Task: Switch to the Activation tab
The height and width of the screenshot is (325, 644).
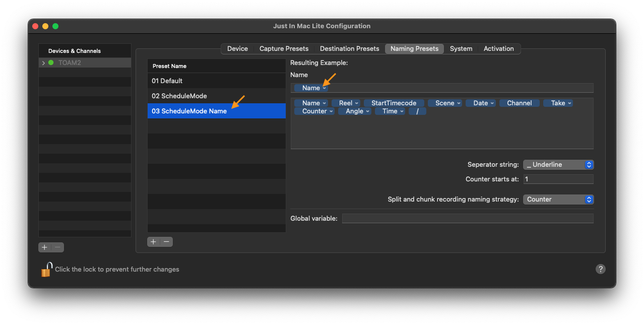Action: pyautogui.click(x=499, y=49)
